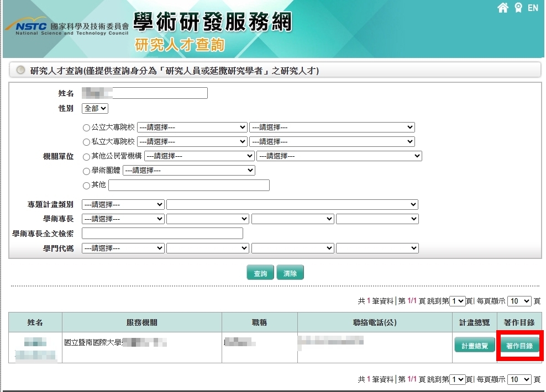
Task: Select the 學術團體 radio button
Action: [86, 171]
